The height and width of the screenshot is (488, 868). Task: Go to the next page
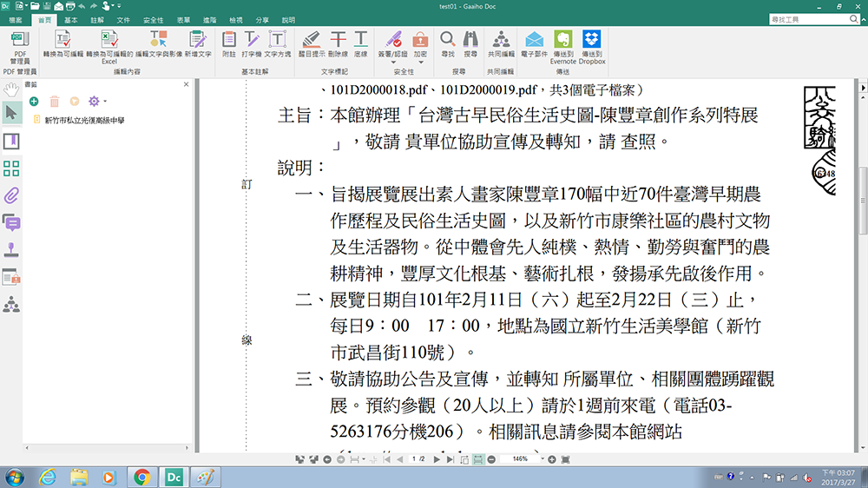pos(437,458)
